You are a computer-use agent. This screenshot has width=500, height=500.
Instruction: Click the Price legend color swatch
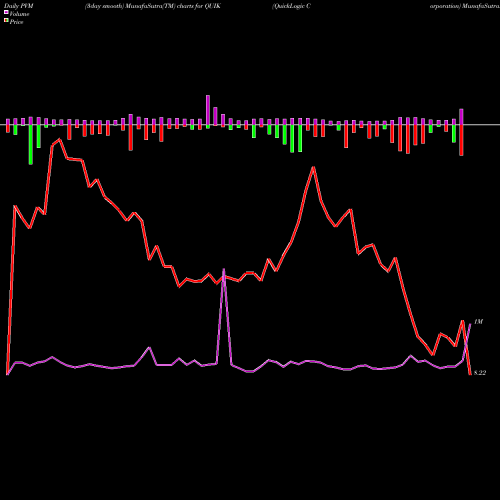(x=6, y=21)
